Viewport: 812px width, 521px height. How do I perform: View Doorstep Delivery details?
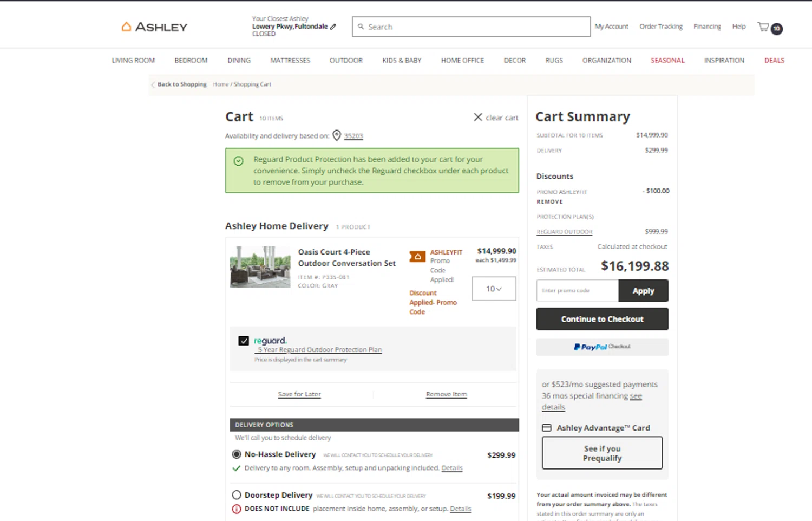pyautogui.click(x=461, y=509)
